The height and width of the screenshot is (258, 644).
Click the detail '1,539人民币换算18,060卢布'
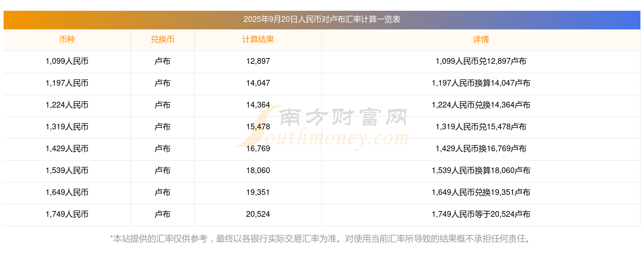[x=481, y=171]
